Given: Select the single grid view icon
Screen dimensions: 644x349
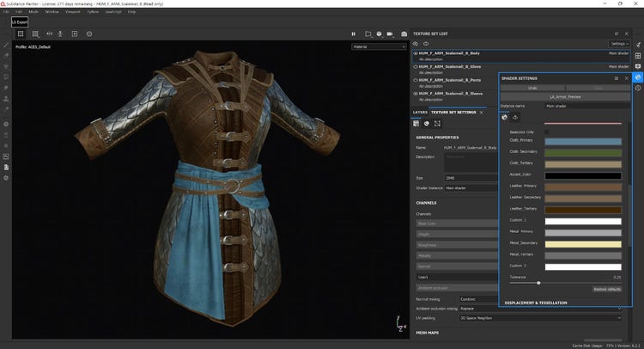Looking at the screenshot, I should 21,34.
